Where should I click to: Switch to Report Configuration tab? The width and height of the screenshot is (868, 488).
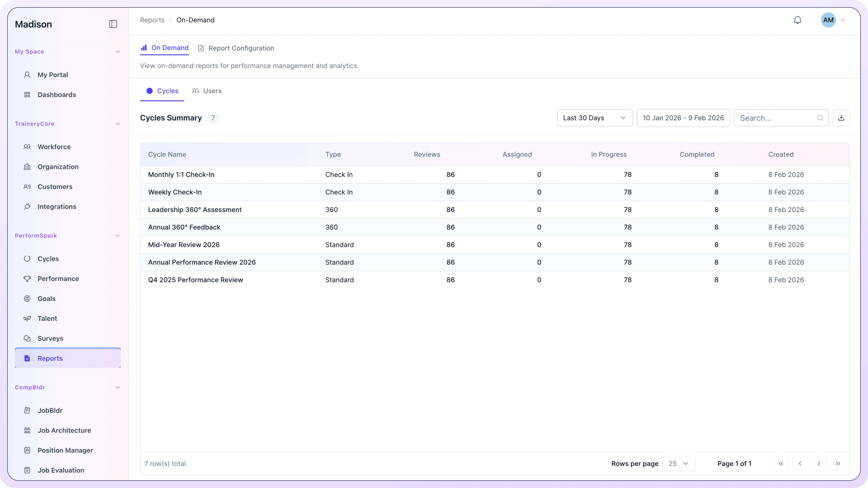coord(236,48)
